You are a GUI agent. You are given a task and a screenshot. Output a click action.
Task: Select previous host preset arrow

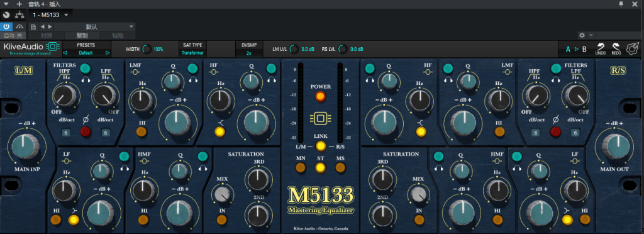pyautogui.click(x=43, y=26)
